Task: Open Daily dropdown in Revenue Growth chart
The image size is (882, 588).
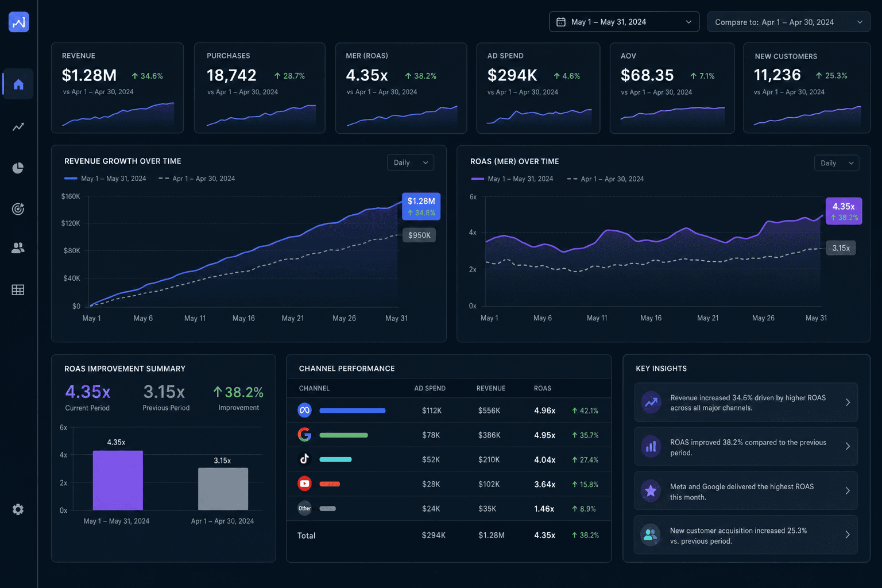Action: [x=411, y=163]
